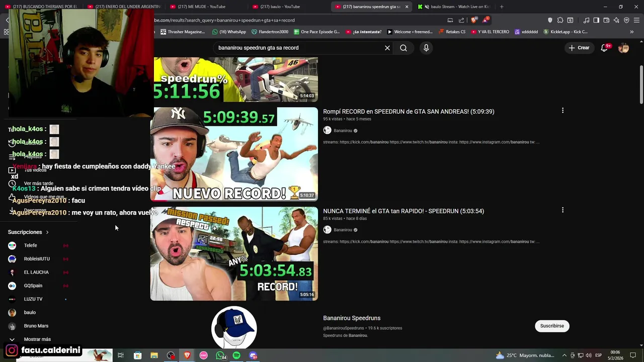This screenshot has width=644, height=362.
Task: Open Spotify from the taskbar
Action: 236,355
